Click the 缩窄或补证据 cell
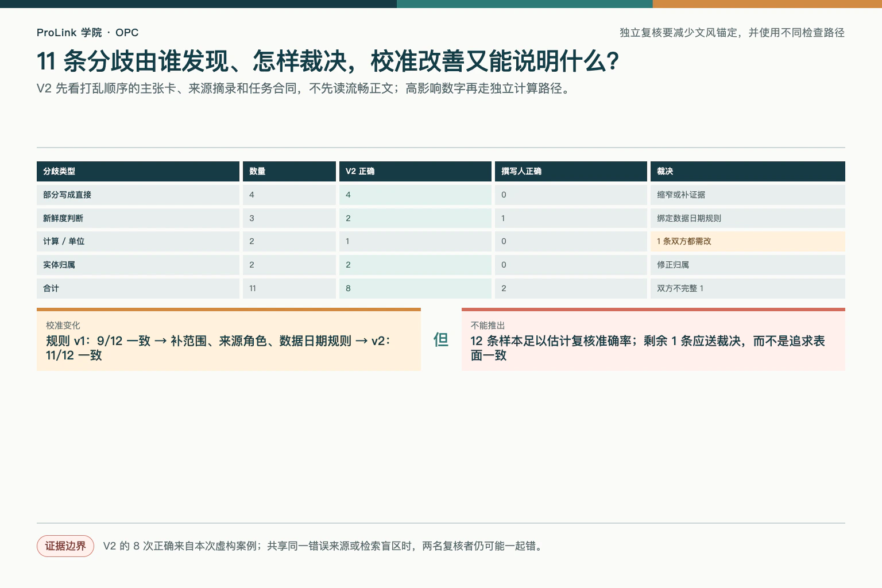The width and height of the screenshot is (882, 588). [x=748, y=195]
